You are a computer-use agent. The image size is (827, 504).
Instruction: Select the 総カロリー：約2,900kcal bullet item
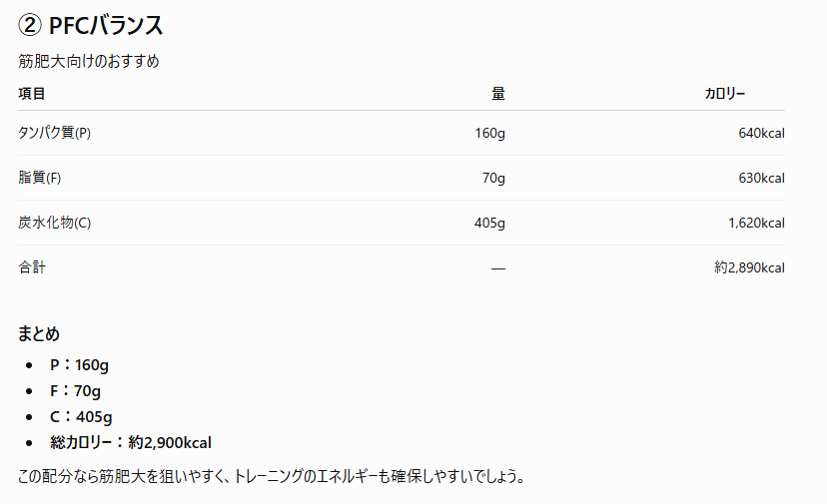click(x=131, y=442)
